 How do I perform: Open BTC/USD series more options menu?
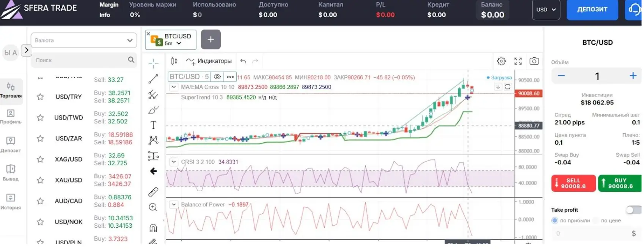pyautogui.click(x=230, y=77)
